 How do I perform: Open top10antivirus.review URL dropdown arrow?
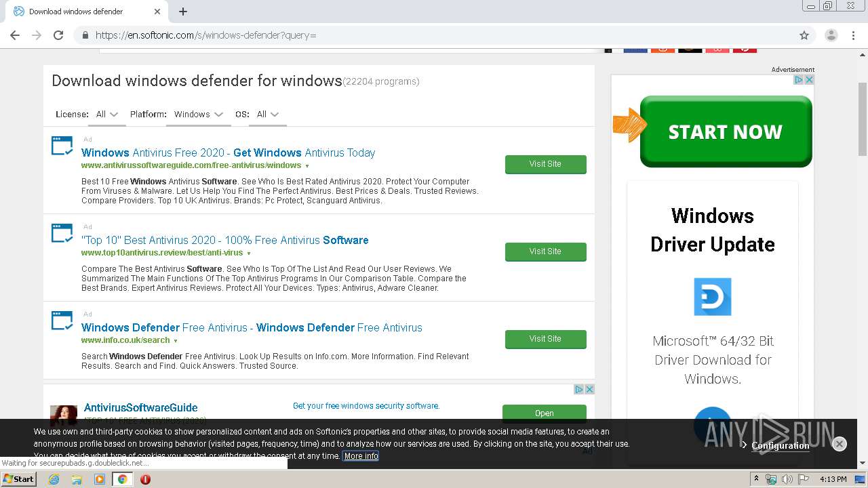click(249, 253)
